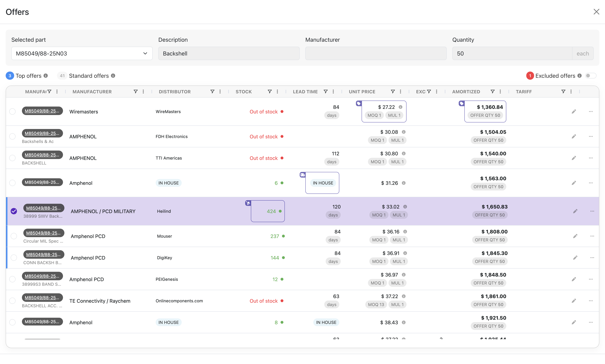Show Top offers info tooltip icon

[46, 76]
